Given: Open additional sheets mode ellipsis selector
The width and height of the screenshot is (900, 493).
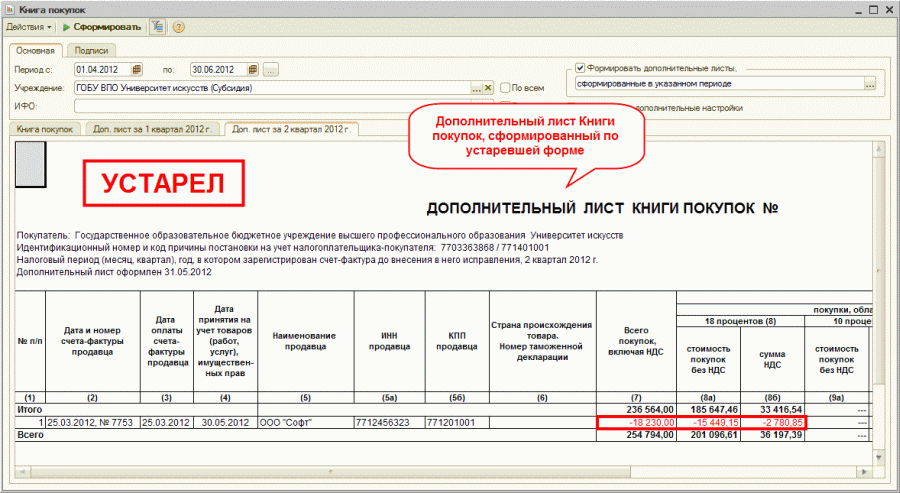Looking at the screenshot, I should click(x=870, y=85).
